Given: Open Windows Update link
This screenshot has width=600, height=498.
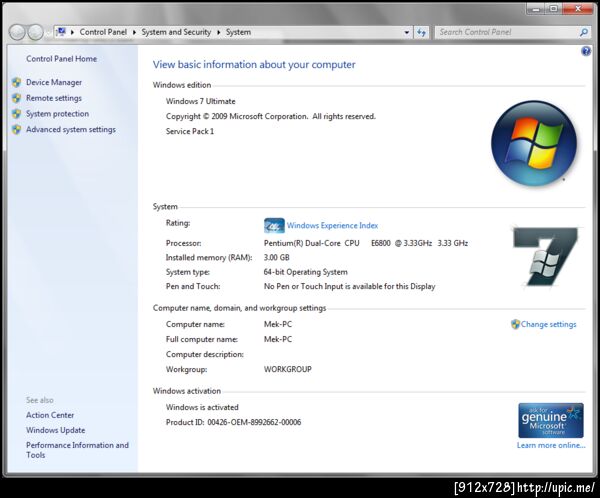Looking at the screenshot, I should click(x=55, y=430).
